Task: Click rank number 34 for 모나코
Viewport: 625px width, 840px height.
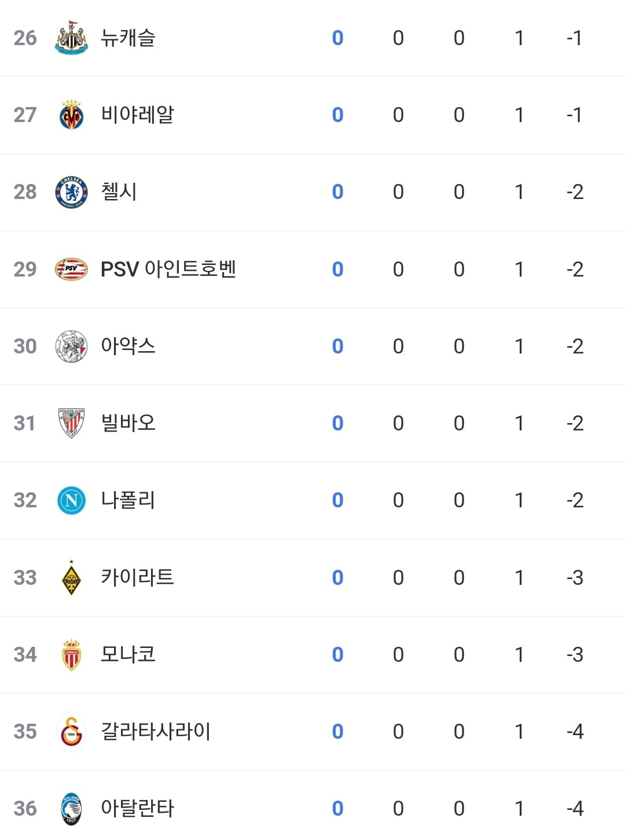Action: (25, 655)
